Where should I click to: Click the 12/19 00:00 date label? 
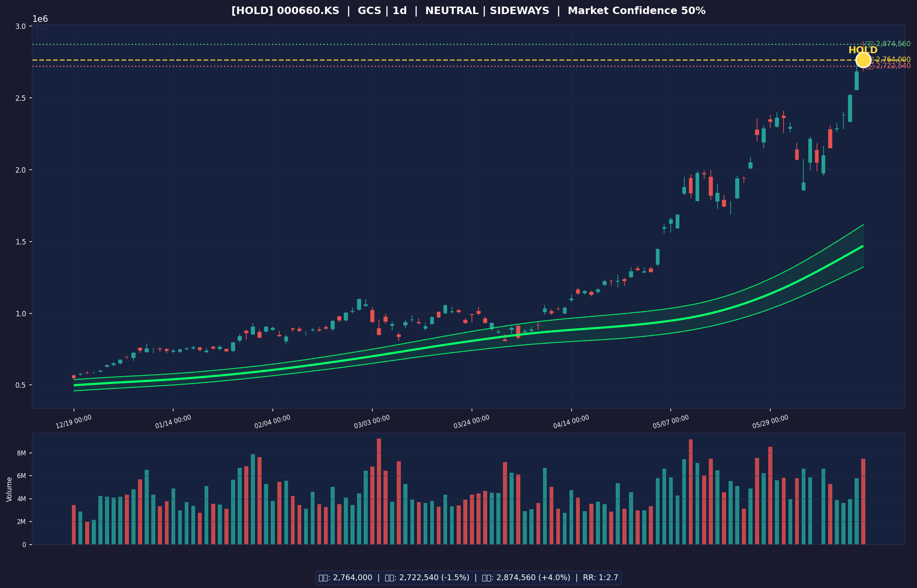(74, 422)
